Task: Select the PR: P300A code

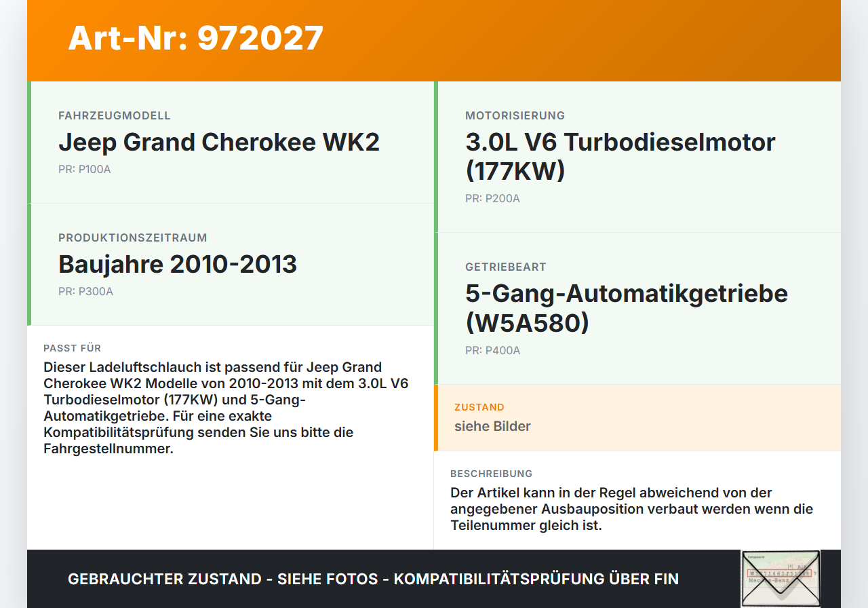Action: point(85,290)
